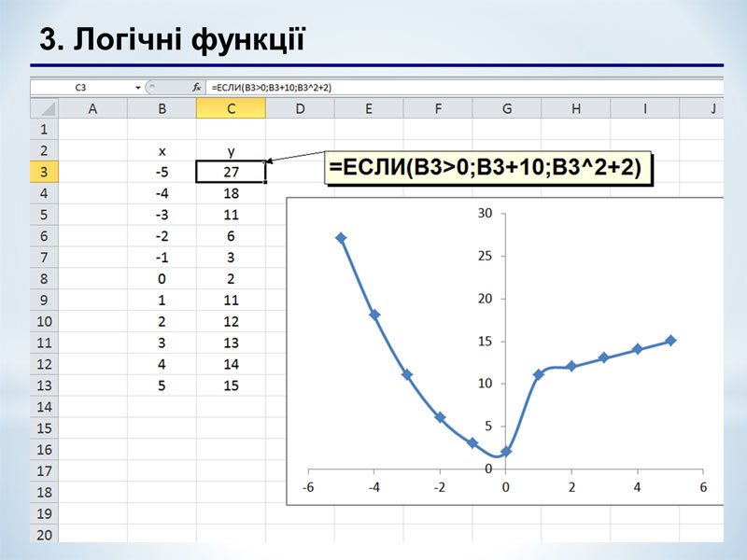Click the chart data point at x=-5
This screenshot has height=560, width=747.
[x=341, y=238]
